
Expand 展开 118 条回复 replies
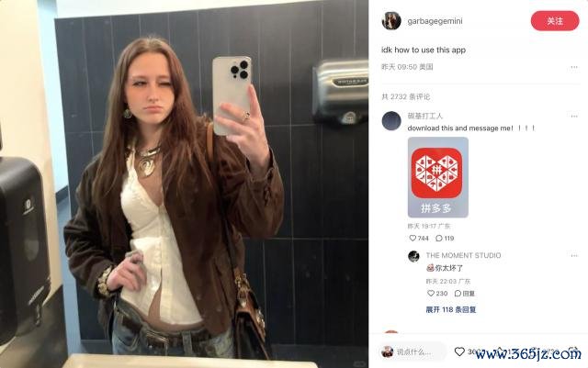[451, 309]
